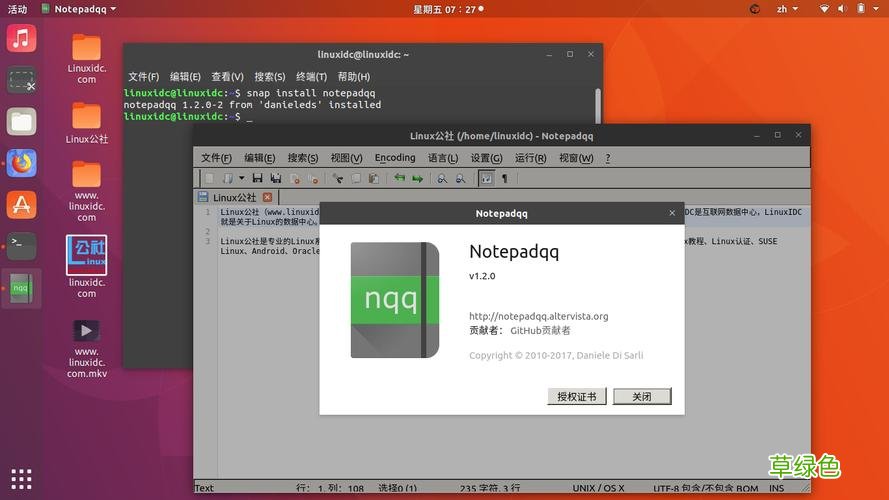Open the 视窗(W) menu in Notepadqq
This screenshot has height=500, width=889.
pyautogui.click(x=576, y=158)
